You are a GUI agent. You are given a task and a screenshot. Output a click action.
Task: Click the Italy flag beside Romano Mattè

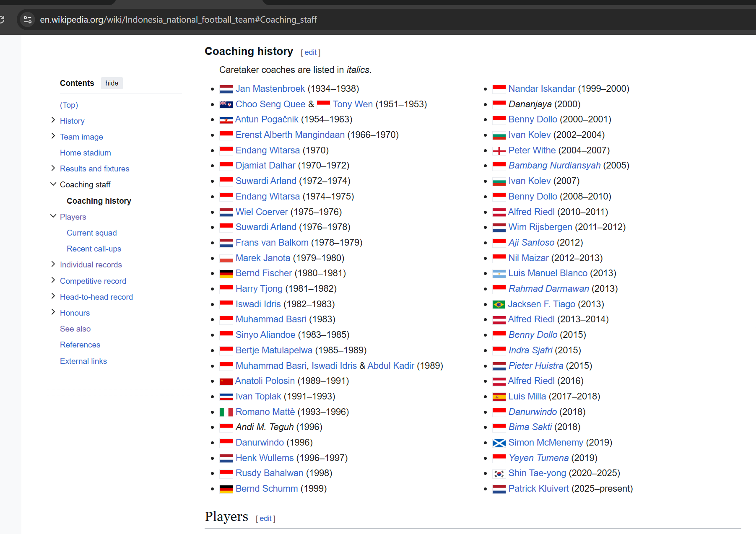[226, 412]
